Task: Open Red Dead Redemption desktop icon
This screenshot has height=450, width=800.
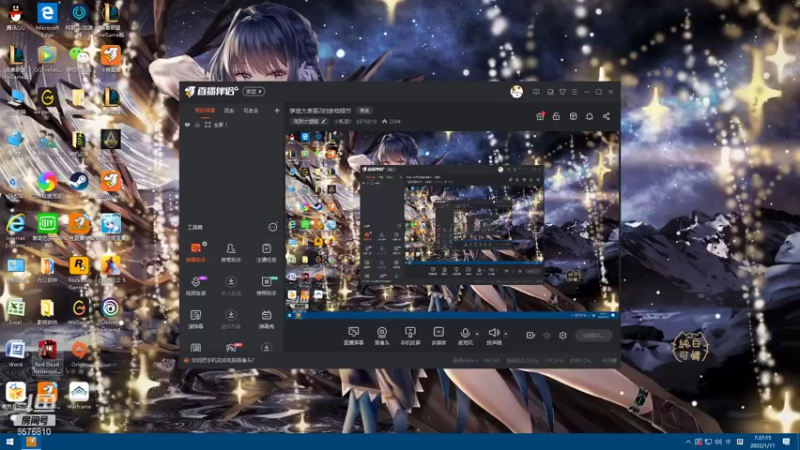Action: (47, 356)
